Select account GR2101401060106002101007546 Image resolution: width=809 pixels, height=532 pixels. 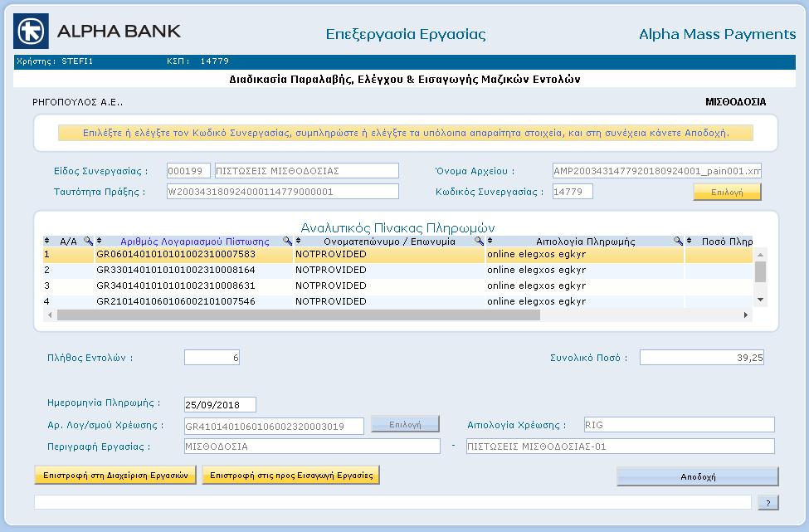coord(175,301)
